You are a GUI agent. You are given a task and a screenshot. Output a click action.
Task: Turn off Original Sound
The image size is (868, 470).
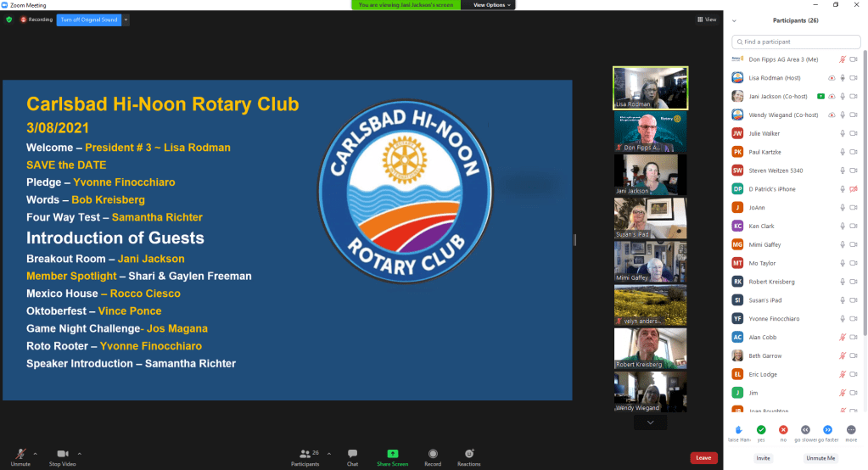coord(89,20)
